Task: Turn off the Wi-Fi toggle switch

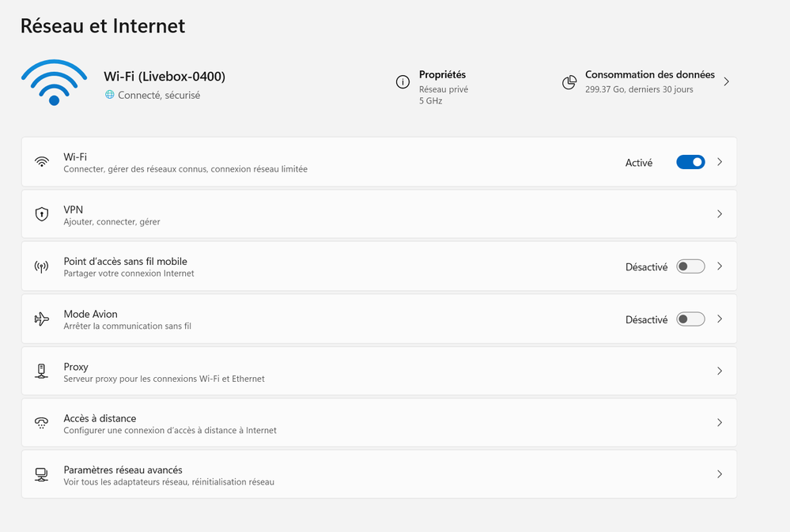Action: click(x=690, y=162)
